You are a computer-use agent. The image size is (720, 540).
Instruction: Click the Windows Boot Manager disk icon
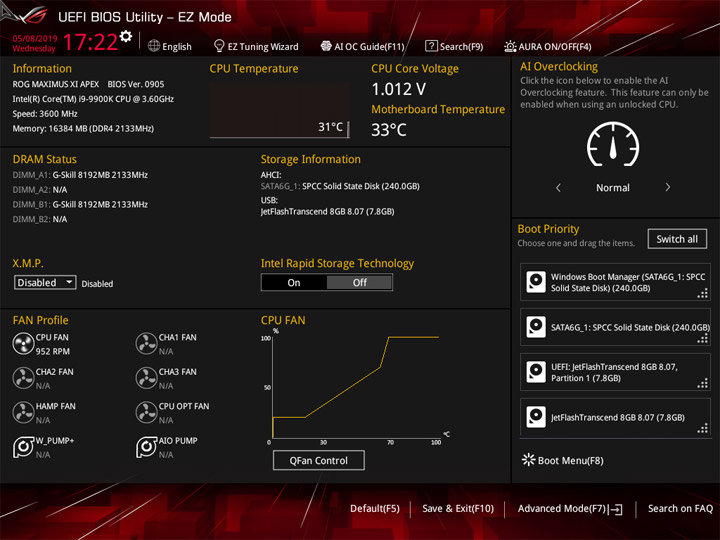536,282
